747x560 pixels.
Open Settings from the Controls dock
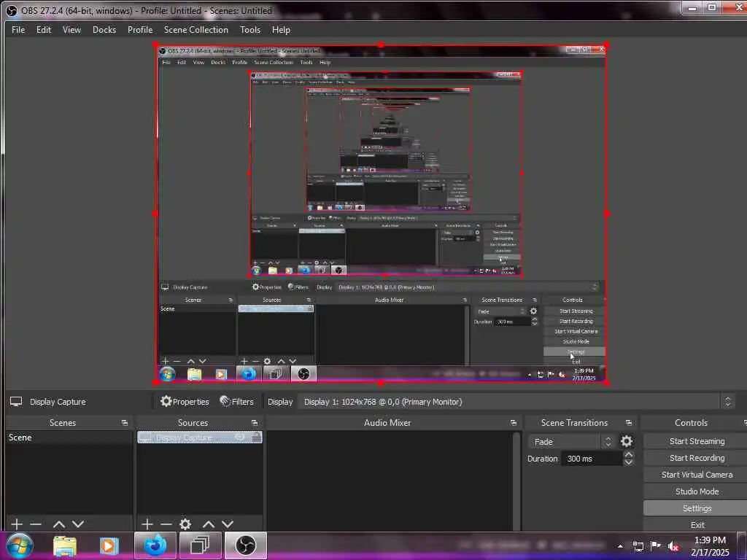click(x=697, y=508)
